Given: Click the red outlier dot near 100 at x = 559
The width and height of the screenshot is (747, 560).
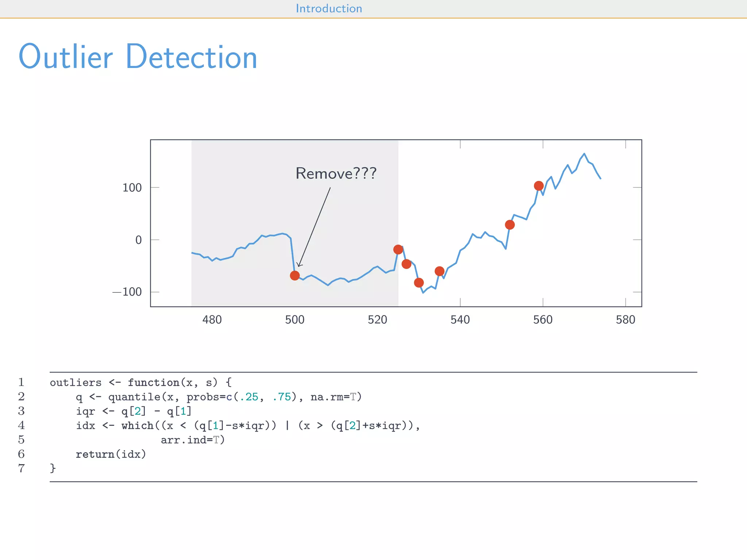Looking at the screenshot, I should [x=539, y=186].
